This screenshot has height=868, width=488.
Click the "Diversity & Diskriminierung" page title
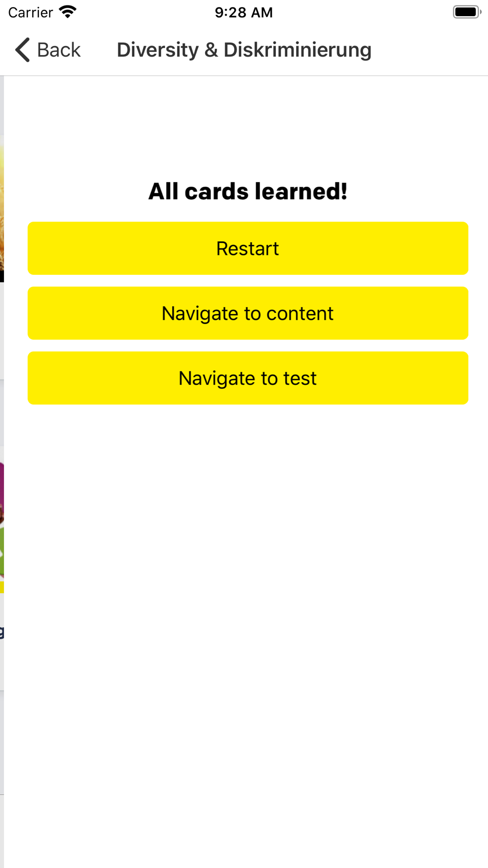244,50
